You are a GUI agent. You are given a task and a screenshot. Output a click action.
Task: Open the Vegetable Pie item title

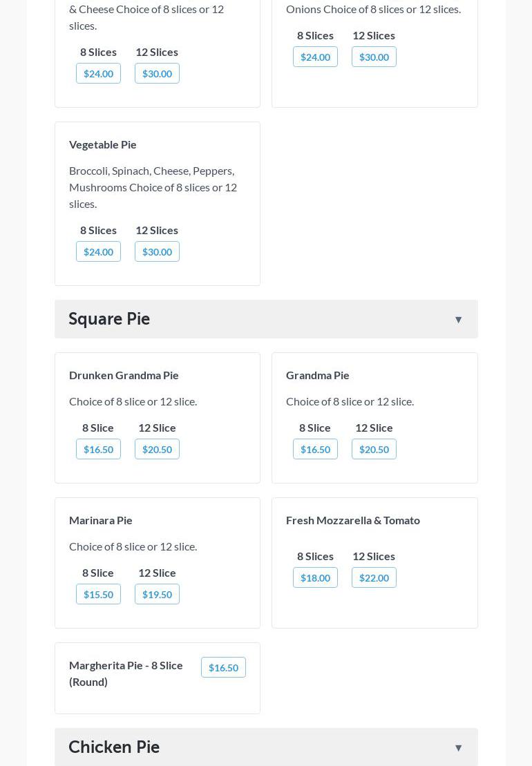(103, 144)
